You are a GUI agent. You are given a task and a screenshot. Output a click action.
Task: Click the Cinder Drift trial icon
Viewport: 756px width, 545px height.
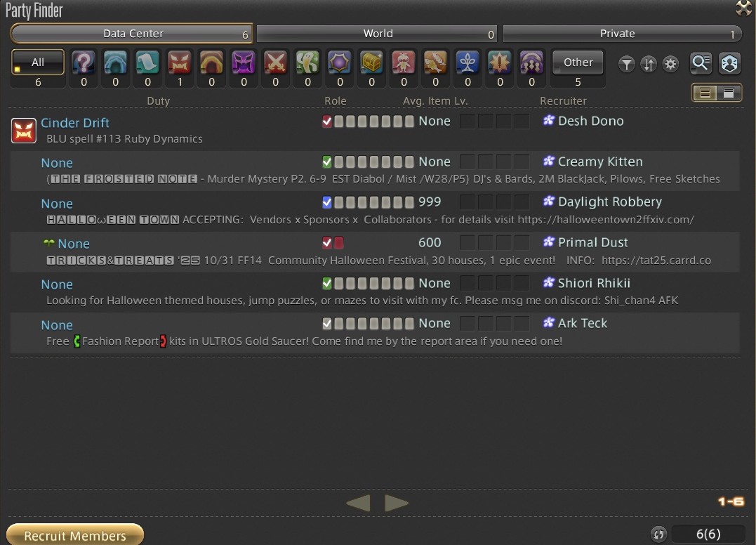[x=24, y=130]
